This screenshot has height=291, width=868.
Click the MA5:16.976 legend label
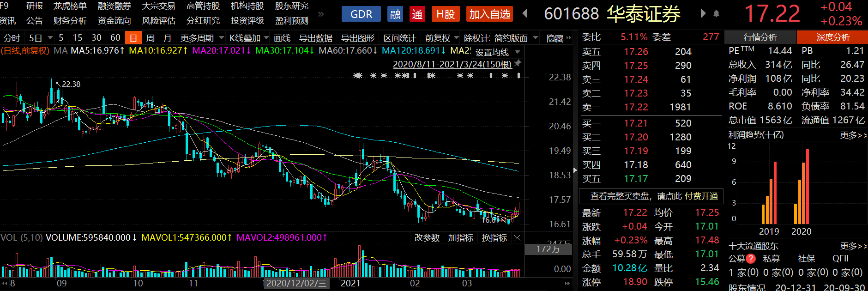pyautogui.click(x=97, y=50)
